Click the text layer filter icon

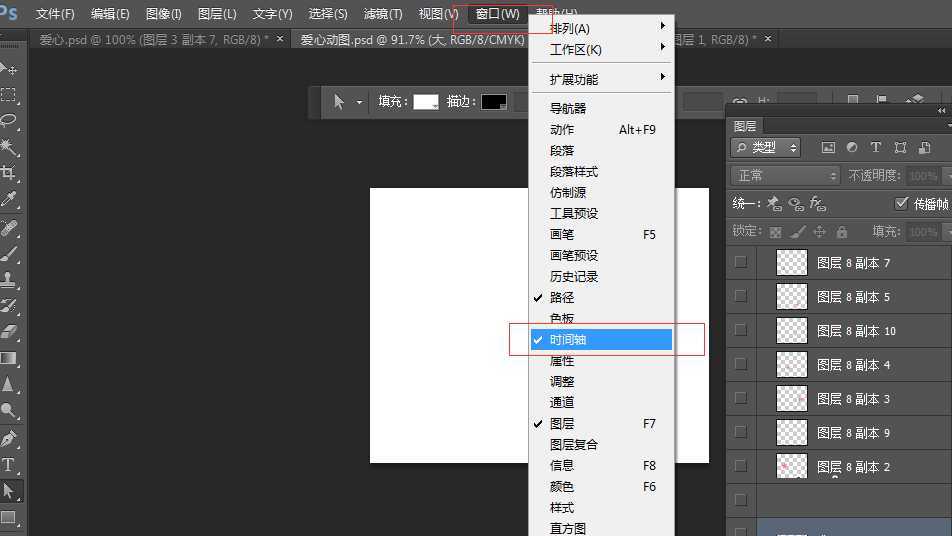click(876, 147)
